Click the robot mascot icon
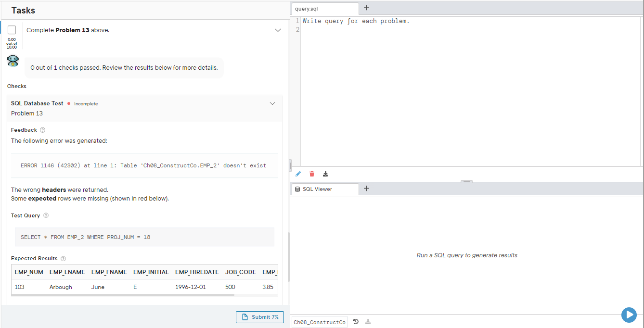The height and width of the screenshot is (328, 644). point(13,61)
